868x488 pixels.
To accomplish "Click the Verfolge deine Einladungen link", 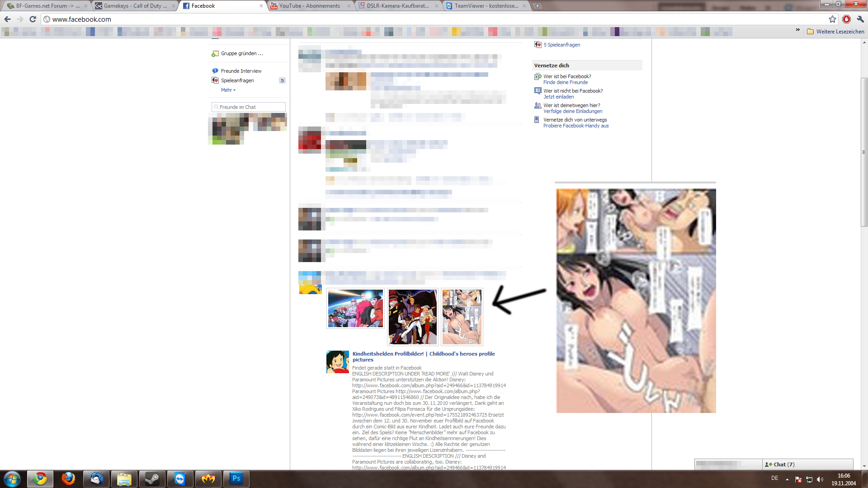I will coord(572,111).
